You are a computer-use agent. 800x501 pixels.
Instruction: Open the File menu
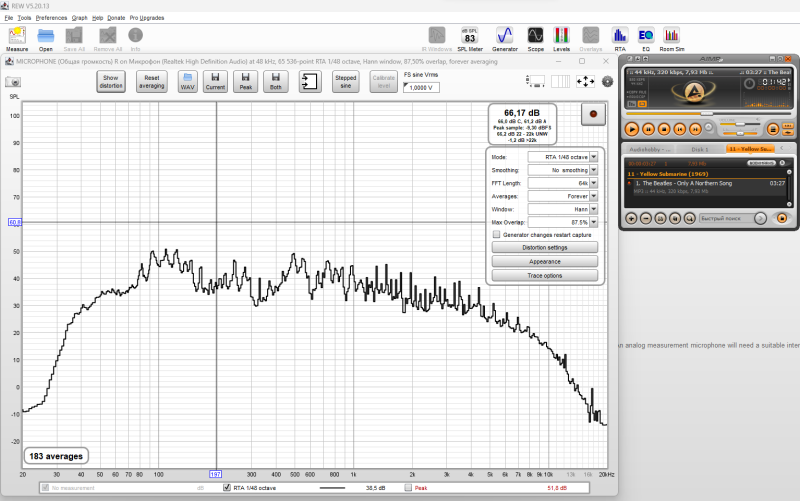[x=9, y=18]
